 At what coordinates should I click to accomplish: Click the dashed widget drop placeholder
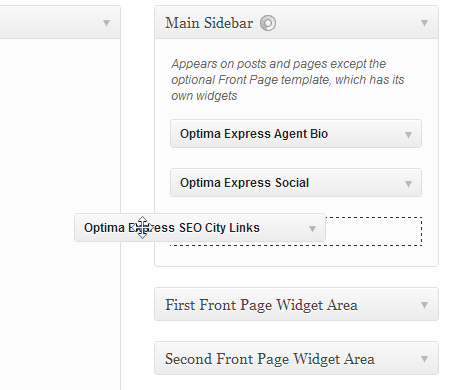[x=373, y=231]
